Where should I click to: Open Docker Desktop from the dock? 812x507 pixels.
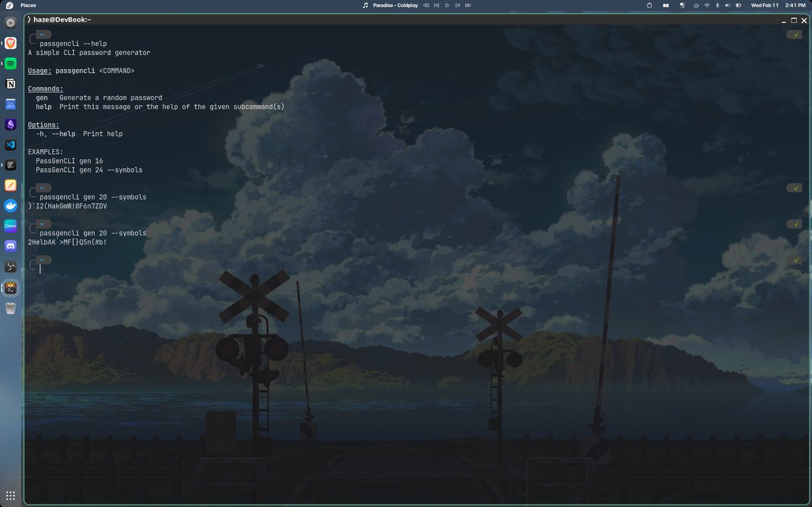click(11, 205)
